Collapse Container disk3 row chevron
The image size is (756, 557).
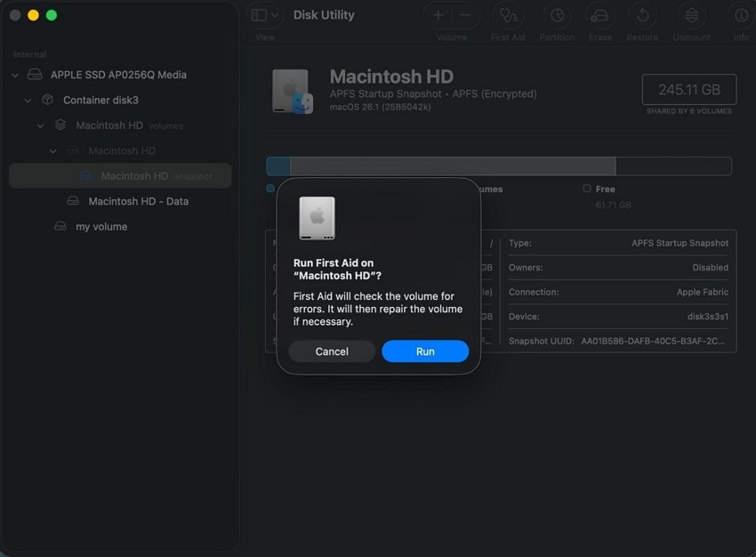pos(28,101)
